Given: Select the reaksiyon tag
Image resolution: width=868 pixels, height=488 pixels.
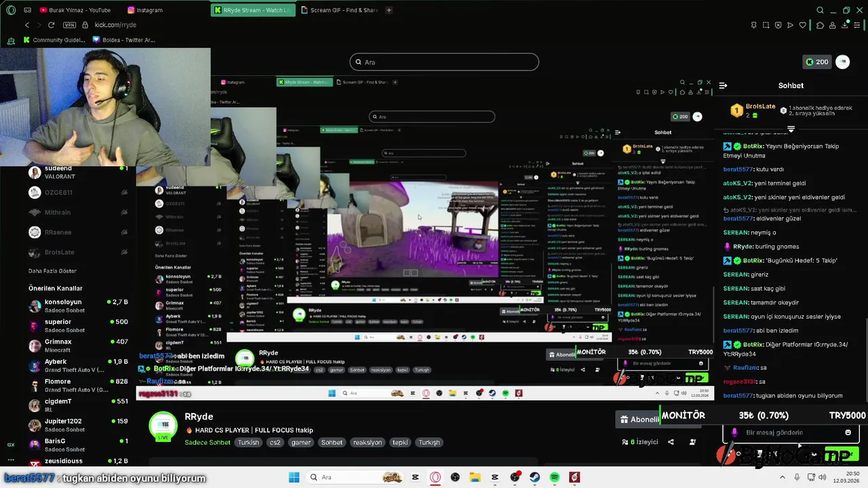Looking at the screenshot, I should (367, 443).
